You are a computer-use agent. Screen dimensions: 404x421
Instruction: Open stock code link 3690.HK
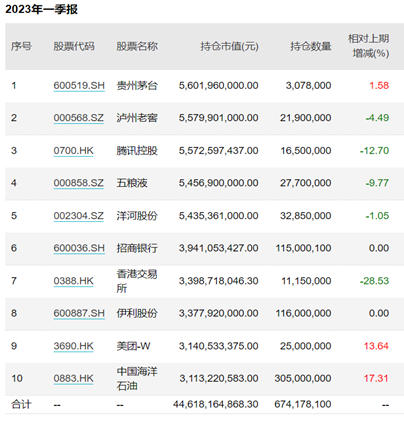(74, 346)
